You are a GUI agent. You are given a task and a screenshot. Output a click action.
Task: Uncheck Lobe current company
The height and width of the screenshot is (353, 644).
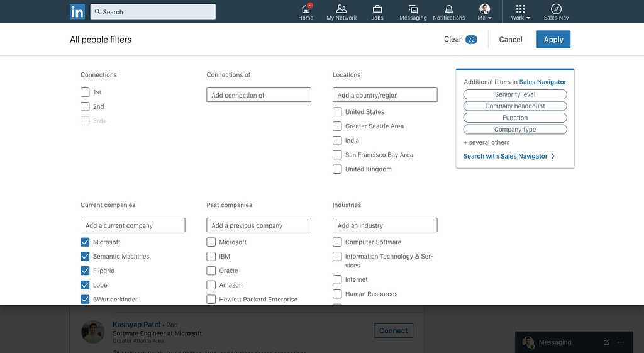tap(85, 285)
